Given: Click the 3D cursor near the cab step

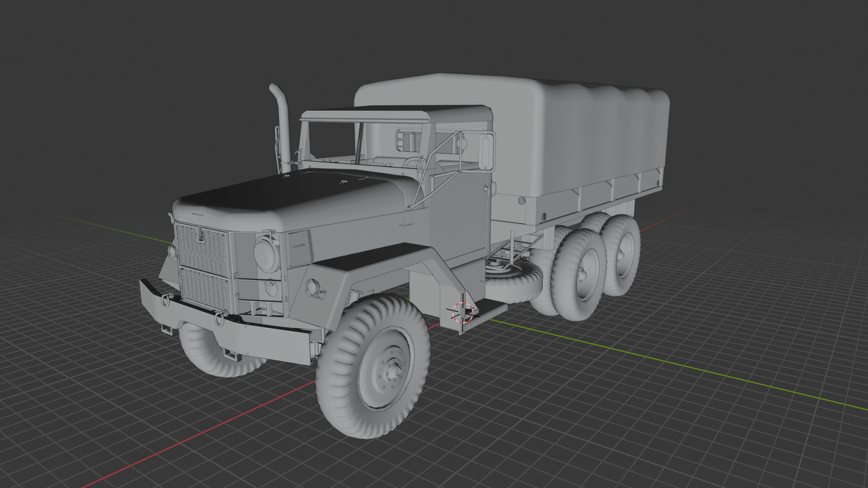Looking at the screenshot, I should pos(463,312).
